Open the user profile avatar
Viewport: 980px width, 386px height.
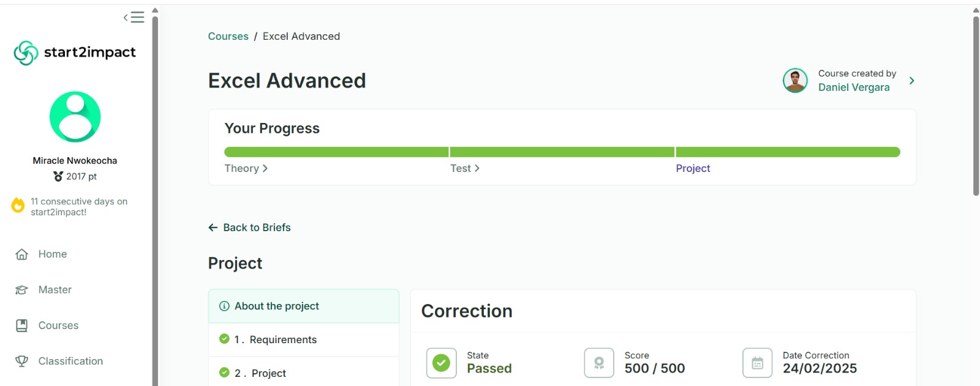coord(75,117)
